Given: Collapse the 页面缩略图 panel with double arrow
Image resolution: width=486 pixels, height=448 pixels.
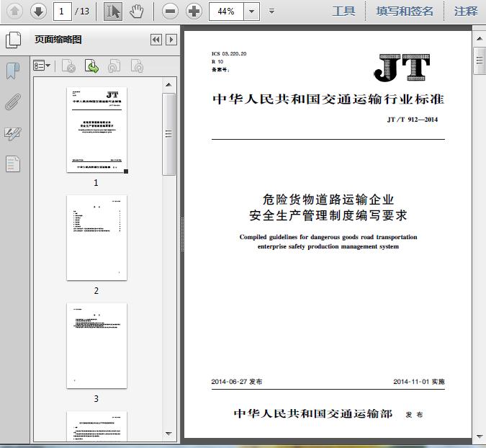Looking at the screenshot, I should tap(156, 40).
